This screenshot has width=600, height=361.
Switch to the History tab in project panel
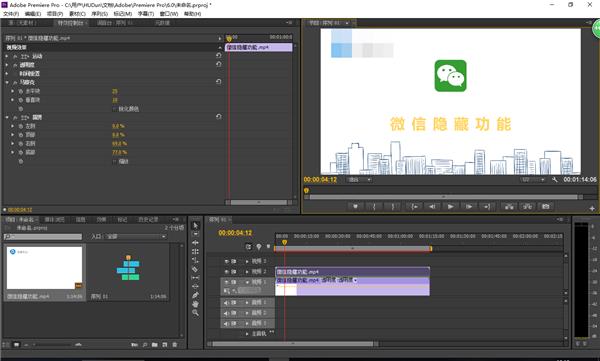[148, 219]
